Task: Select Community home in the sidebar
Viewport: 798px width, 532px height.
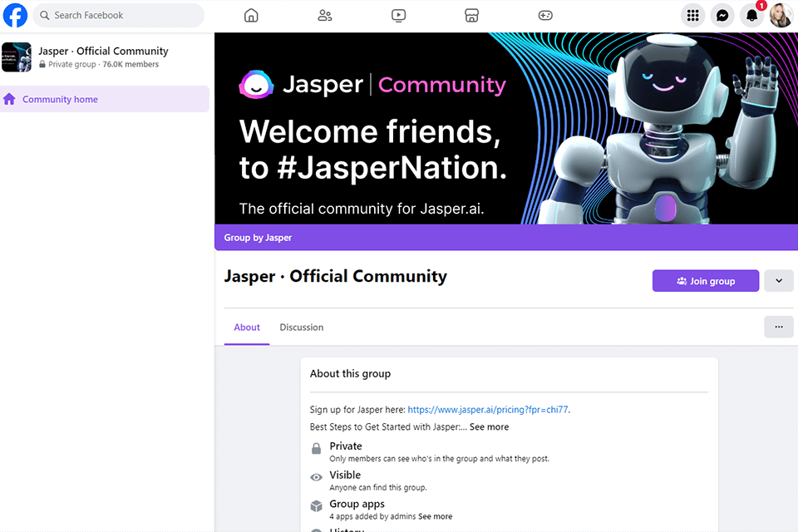Action: tap(105, 99)
